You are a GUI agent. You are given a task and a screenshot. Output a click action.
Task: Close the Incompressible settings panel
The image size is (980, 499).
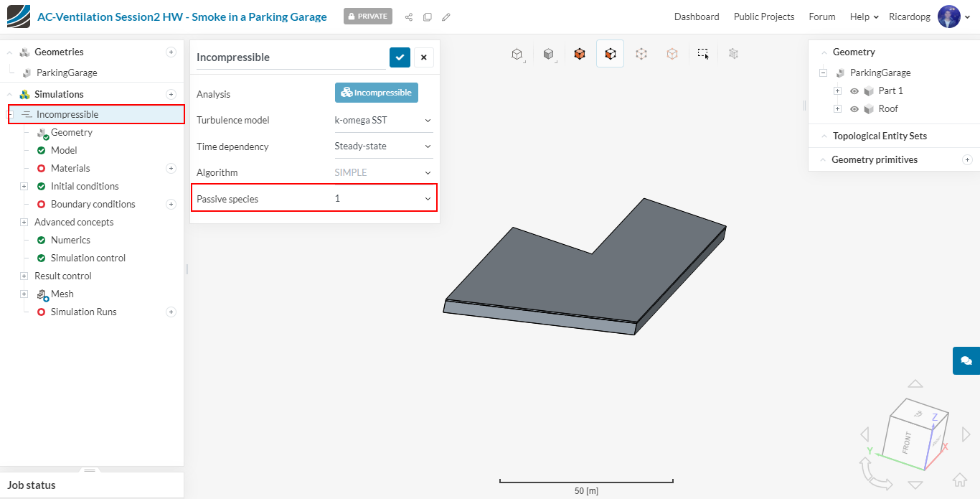(424, 57)
